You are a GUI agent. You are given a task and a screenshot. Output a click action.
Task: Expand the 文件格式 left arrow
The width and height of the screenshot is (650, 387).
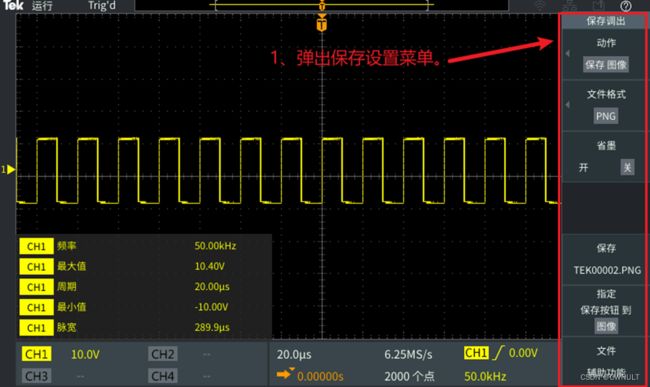tap(568, 105)
